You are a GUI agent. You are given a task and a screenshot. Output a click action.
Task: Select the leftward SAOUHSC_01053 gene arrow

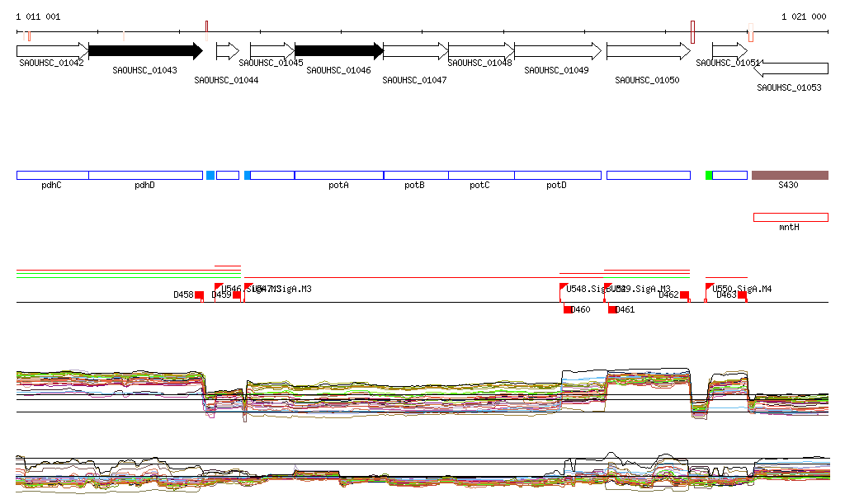791,68
